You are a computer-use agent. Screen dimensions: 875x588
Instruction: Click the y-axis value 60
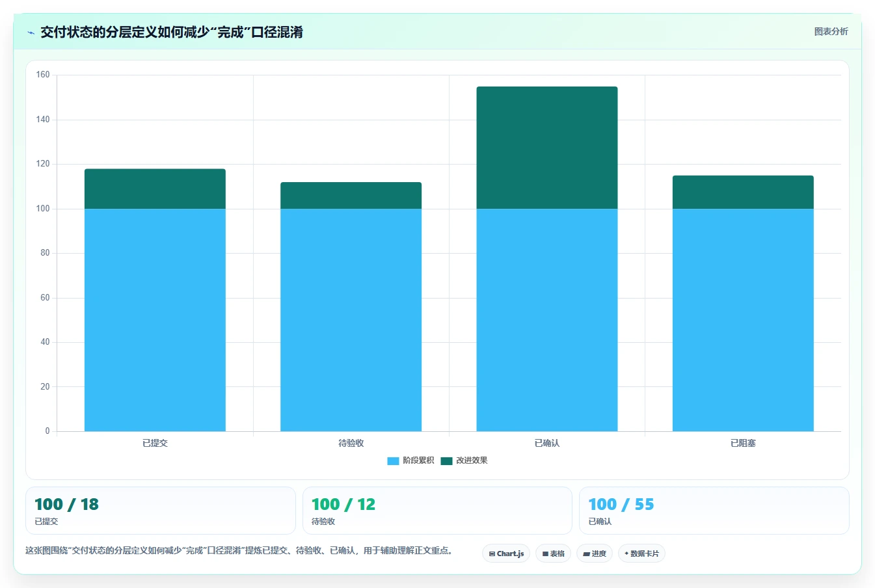point(45,298)
